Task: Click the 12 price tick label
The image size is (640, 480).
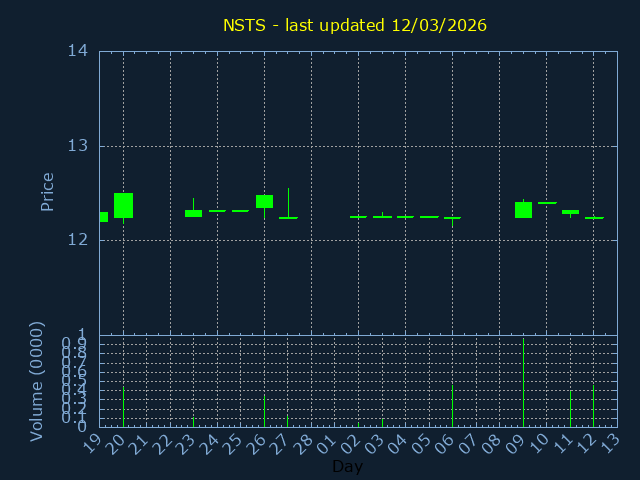Action: 78,240
